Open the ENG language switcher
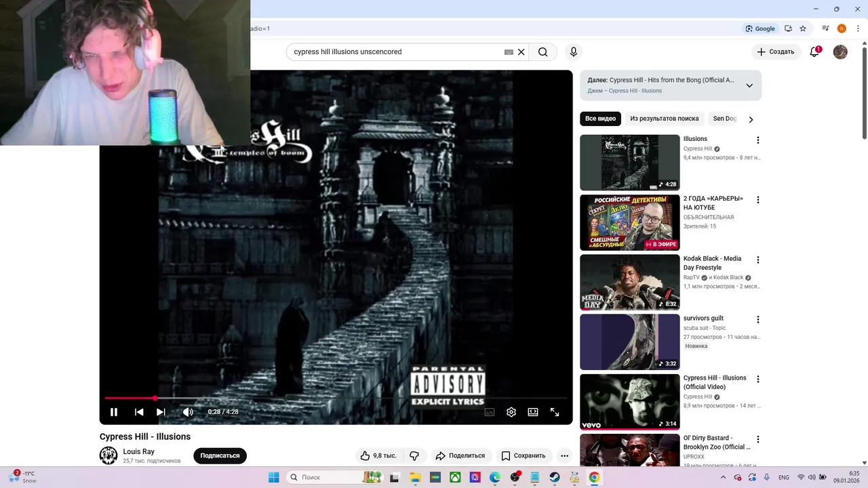 pyautogui.click(x=784, y=477)
